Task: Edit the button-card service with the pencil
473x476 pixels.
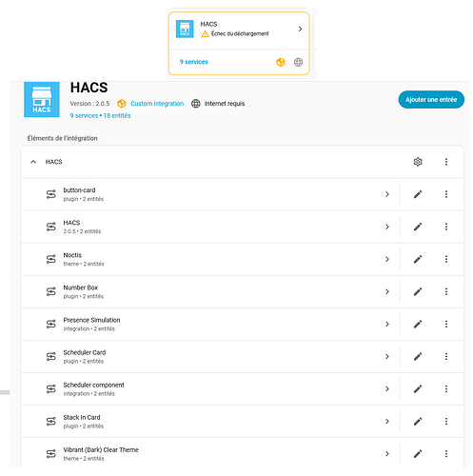Action: 418,194
